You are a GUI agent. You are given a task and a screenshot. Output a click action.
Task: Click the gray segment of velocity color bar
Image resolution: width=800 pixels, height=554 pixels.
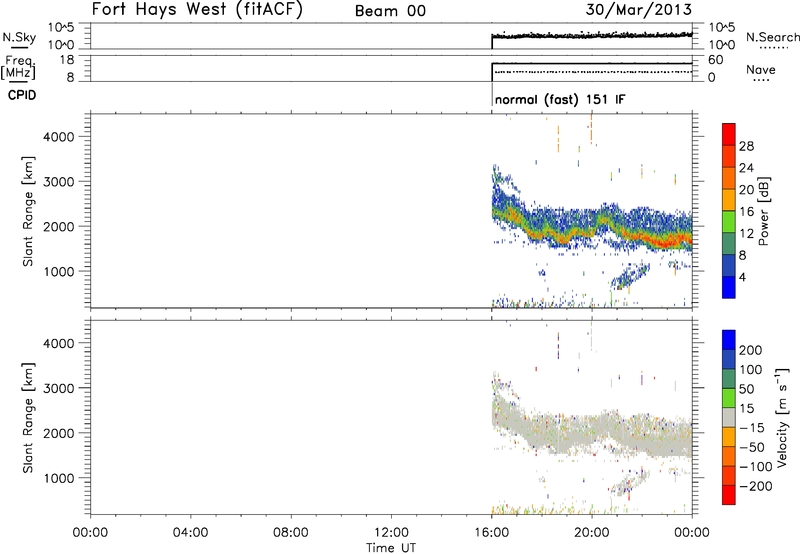click(729, 417)
